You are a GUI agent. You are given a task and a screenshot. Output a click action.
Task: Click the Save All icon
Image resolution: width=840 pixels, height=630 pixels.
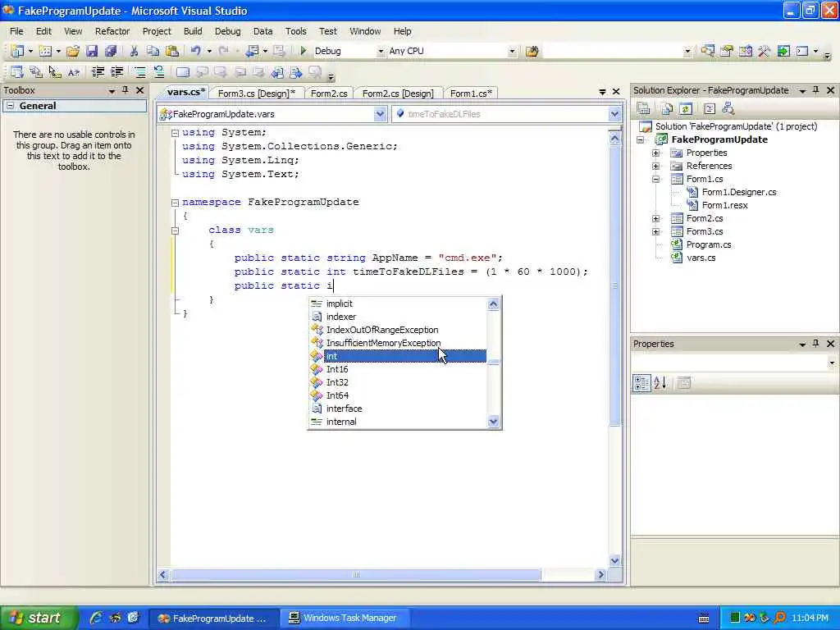[111, 51]
